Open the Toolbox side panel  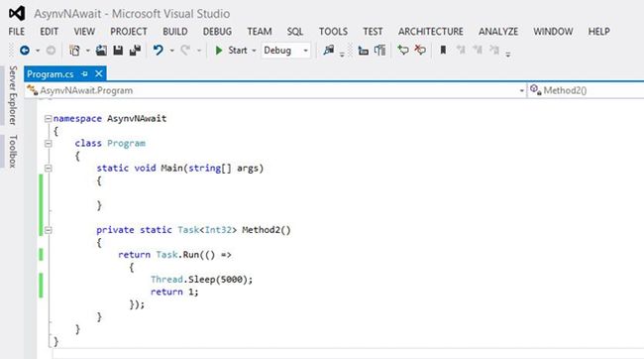pos(13,151)
